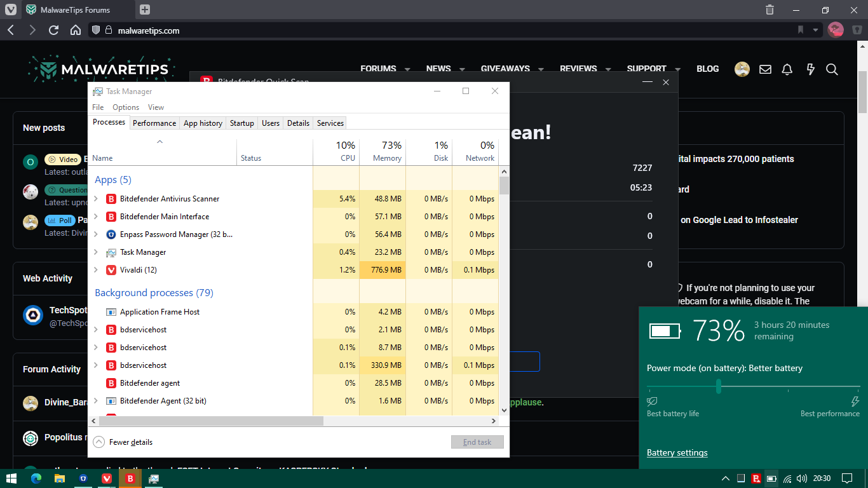Switch to the Performance tab
868x488 pixels.
(x=154, y=123)
